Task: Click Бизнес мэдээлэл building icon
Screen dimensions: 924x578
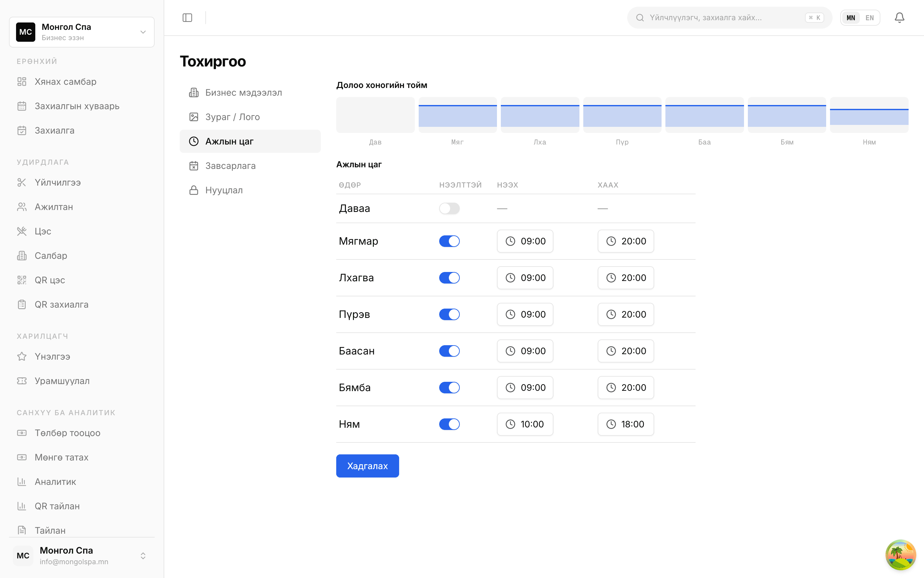Action: pyautogui.click(x=193, y=92)
